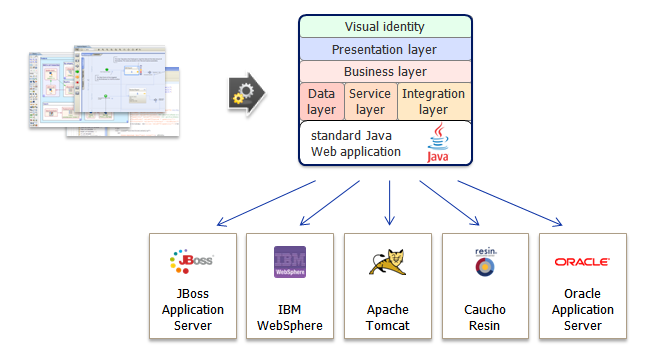Click the standard Java Web application text

(356, 143)
